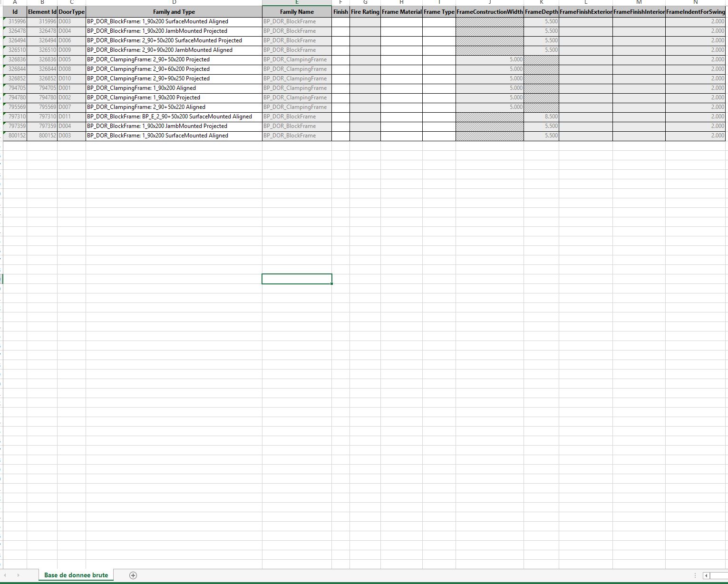
Task: Click the horizontal scrollbar left arrow
Action: tap(707, 575)
